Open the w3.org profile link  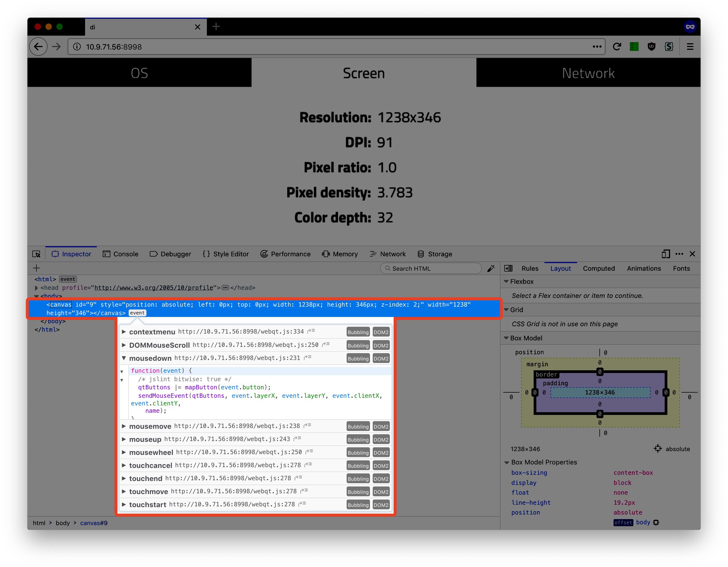[154, 288]
